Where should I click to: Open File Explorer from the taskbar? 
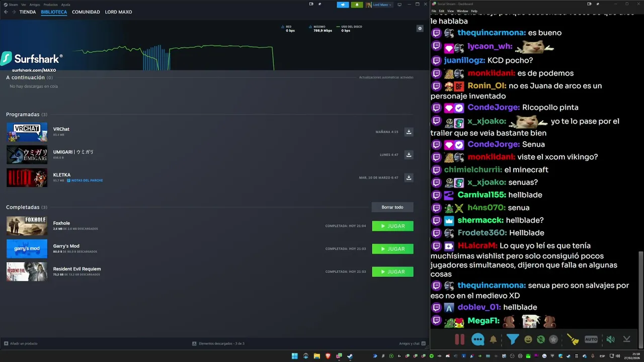pos(317,356)
